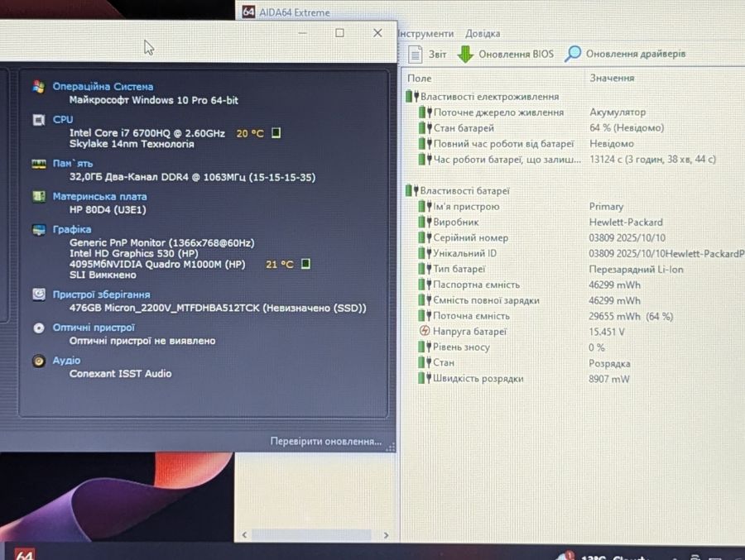Click Оновлення драйверів toolbar button
The height and width of the screenshot is (560, 745).
625,54
